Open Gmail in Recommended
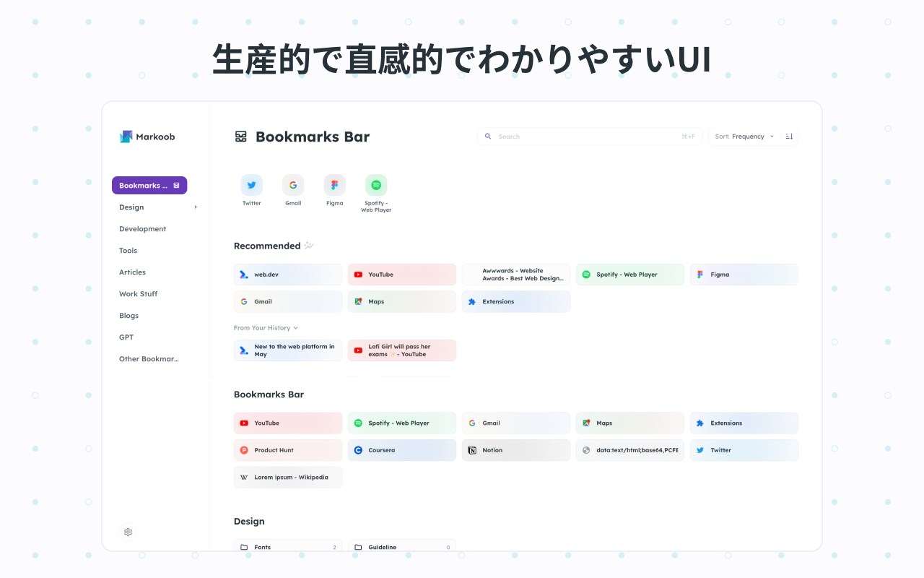 288,301
